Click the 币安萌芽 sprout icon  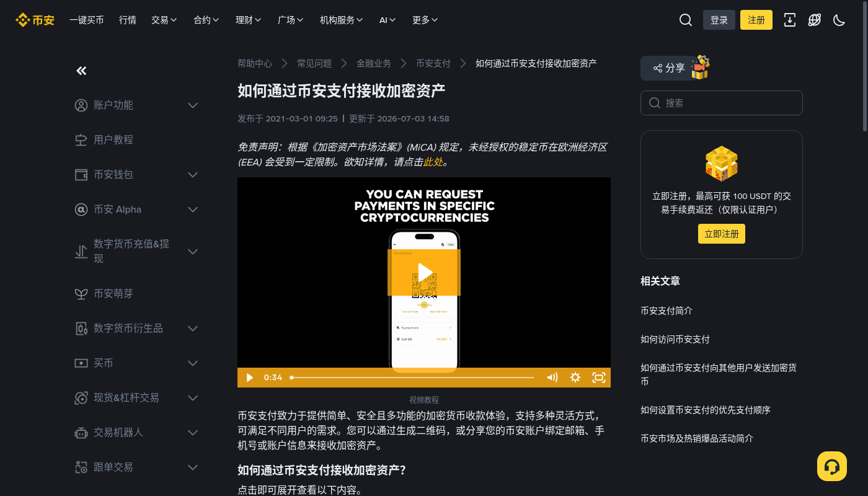tap(81, 294)
